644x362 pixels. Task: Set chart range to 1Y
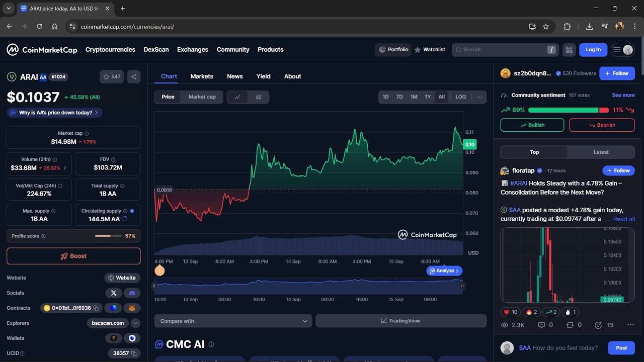(428, 97)
